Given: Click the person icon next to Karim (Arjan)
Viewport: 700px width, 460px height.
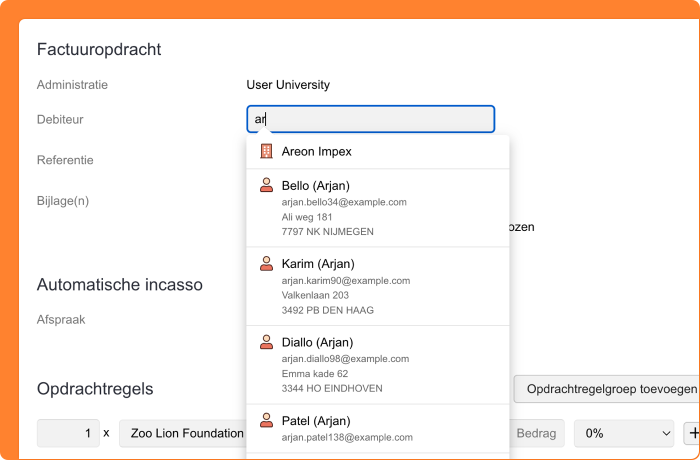Looking at the screenshot, I should (266, 264).
